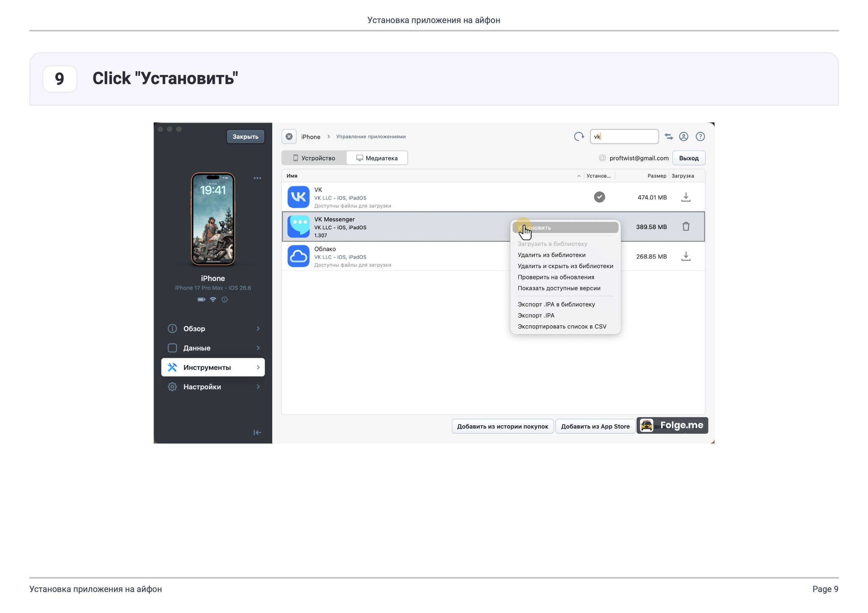Select the VK app name text
Viewport: 868px width, 613px height.
tap(318, 190)
